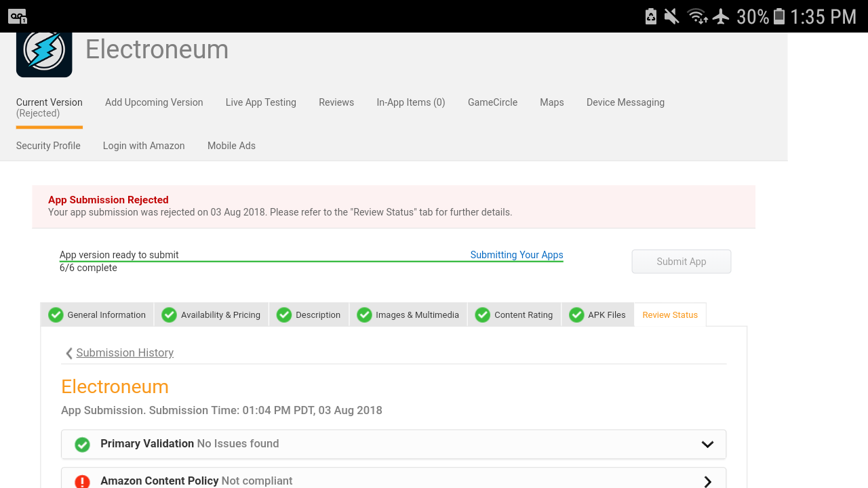Image resolution: width=868 pixels, height=488 pixels.
Task: Open the Add Upcoming Version tab
Action: (x=154, y=102)
